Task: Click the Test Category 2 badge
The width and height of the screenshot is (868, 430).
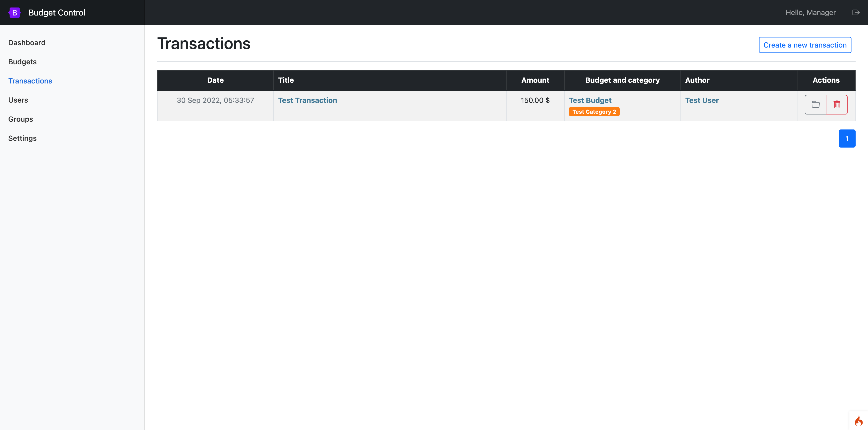Action: 594,112
